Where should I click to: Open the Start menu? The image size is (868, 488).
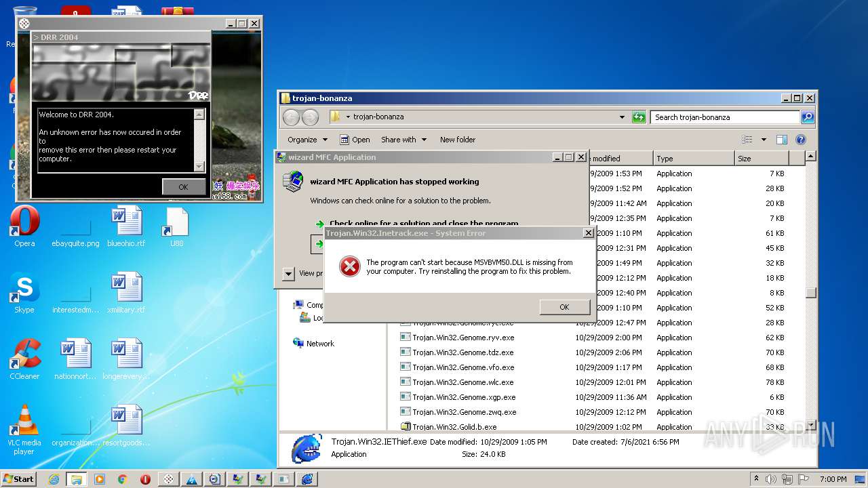19,479
